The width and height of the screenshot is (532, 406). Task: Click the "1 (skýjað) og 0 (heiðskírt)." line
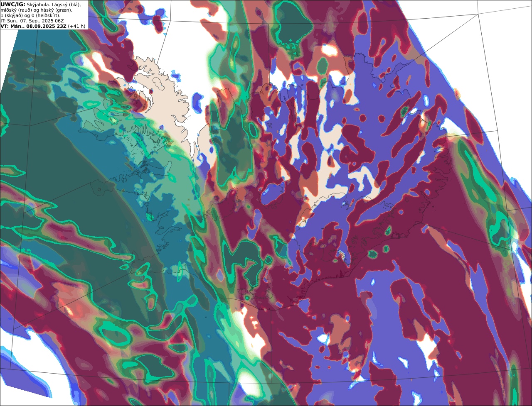(x=30, y=15)
